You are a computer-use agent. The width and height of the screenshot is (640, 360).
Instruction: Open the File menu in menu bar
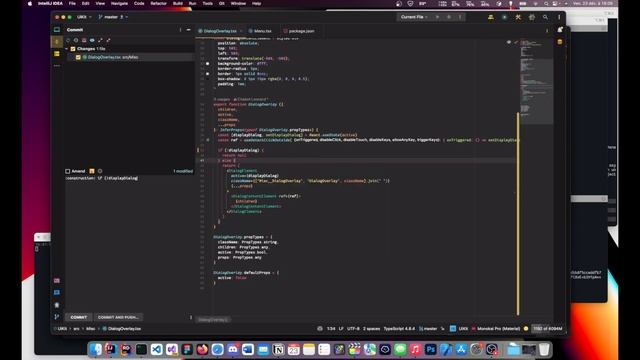click(x=72, y=3)
